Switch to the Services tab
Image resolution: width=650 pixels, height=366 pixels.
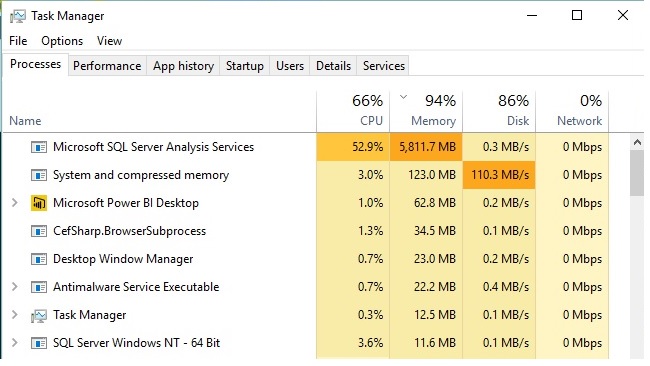point(384,66)
